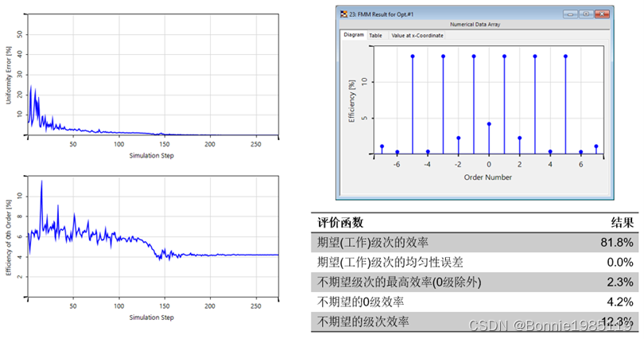This screenshot has height=339, width=644.
Task: Maximize the FMM Result window
Action: point(586,14)
